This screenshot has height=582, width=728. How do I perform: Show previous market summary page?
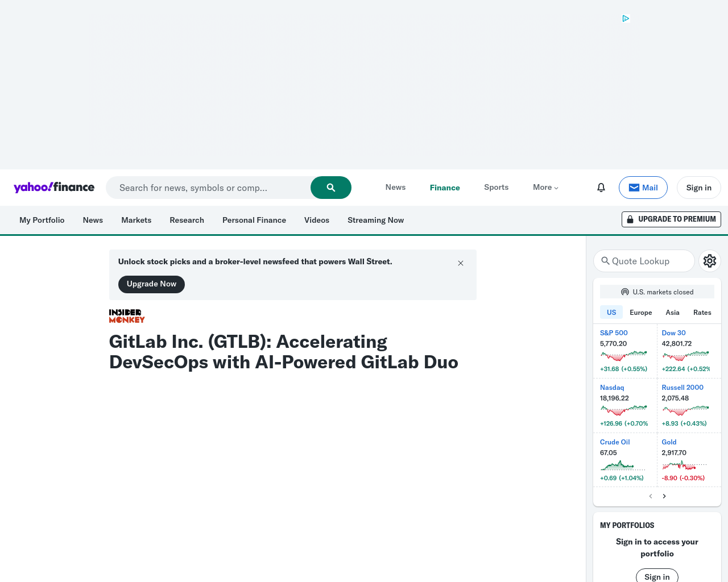tap(651, 496)
